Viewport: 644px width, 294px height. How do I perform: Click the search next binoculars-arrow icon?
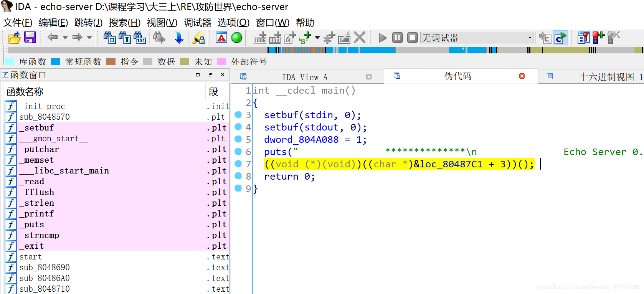pyautogui.click(x=159, y=38)
